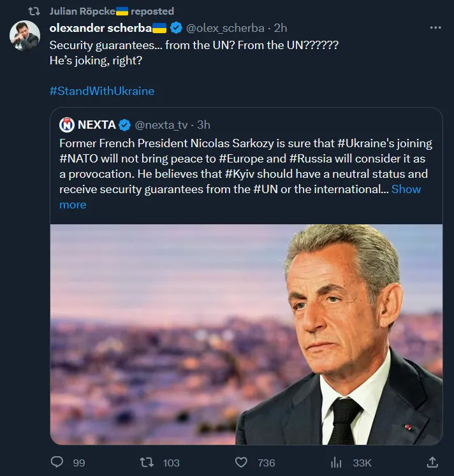This screenshot has height=476, width=454.
Task: Click the 2h timestamp of the tweet
Action: 281,27
